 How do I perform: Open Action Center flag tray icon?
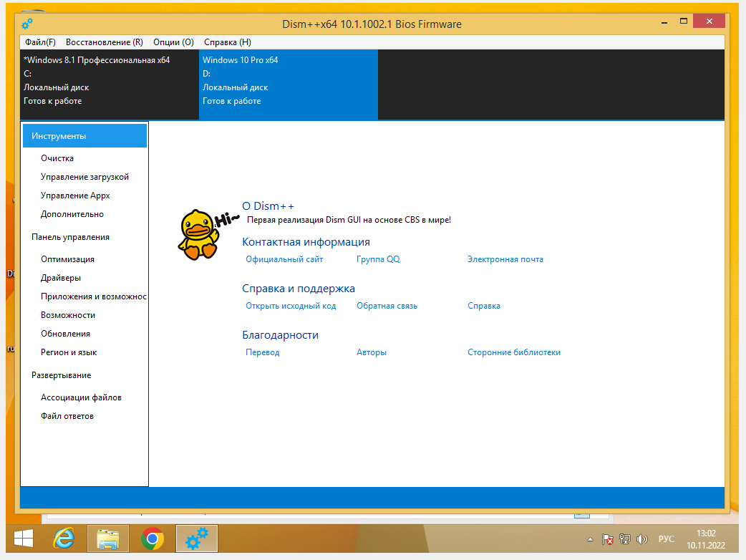pyautogui.click(x=608, y=539)
